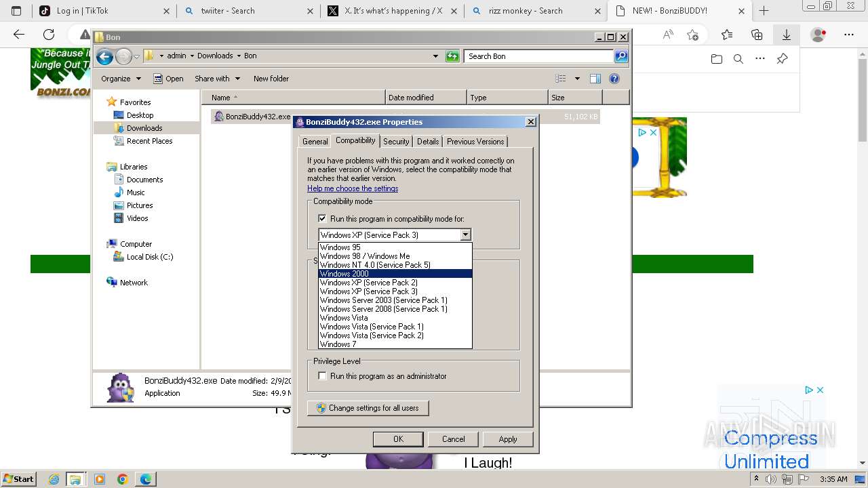This screenshot has height=488, width=868.
Task: Select Windows Server 2003 (Service Pack 1)
Action: coord(395,300)
